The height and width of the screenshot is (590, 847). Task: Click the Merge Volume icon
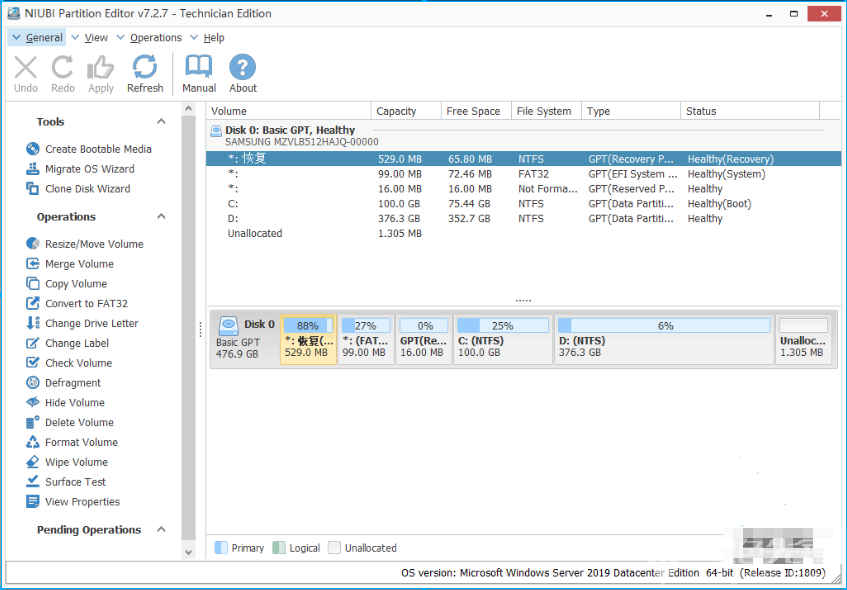[32, 264]
